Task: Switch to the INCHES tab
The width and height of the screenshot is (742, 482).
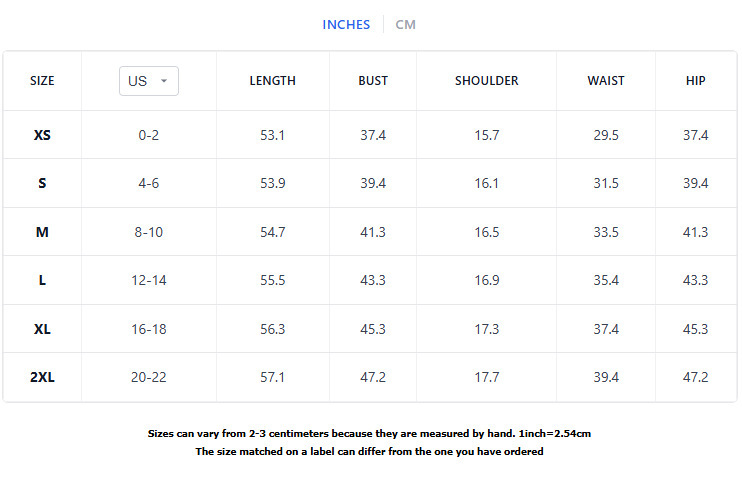Action: pos(346,25)
